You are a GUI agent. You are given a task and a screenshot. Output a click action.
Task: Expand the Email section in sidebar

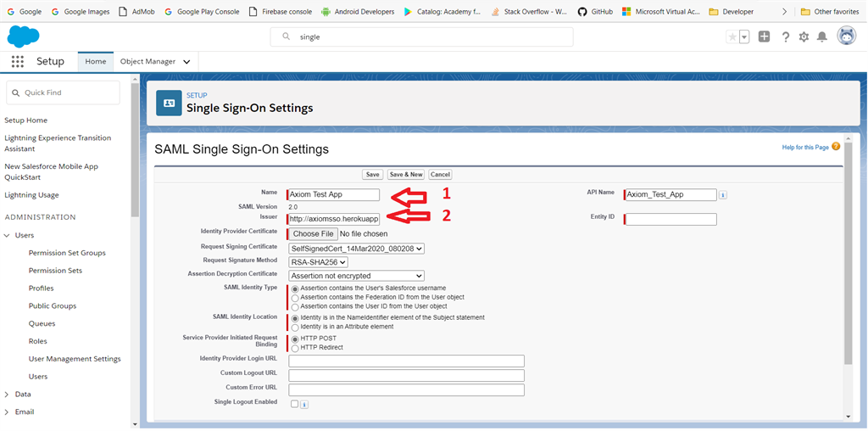click(x=7, y=412)
